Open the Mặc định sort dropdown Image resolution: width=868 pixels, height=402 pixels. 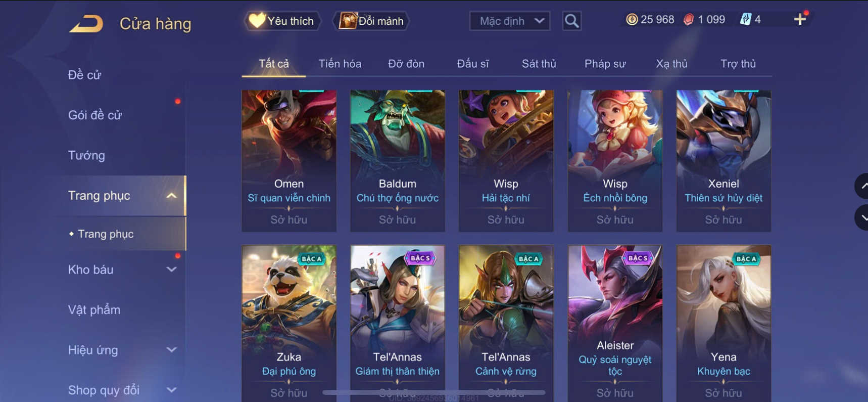pos(510,21)
